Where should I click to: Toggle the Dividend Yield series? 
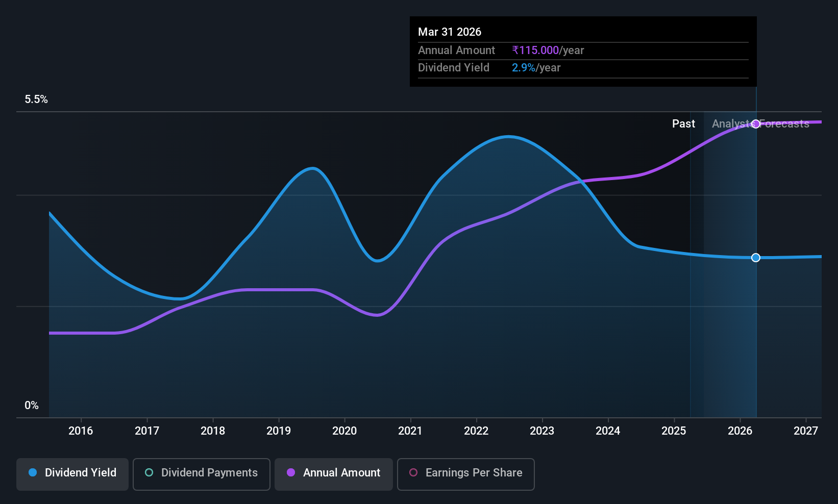coord(72,474)
